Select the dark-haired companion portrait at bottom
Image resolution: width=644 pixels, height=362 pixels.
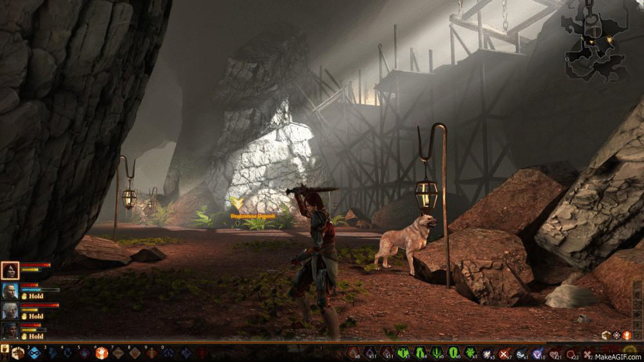point(10,331)
